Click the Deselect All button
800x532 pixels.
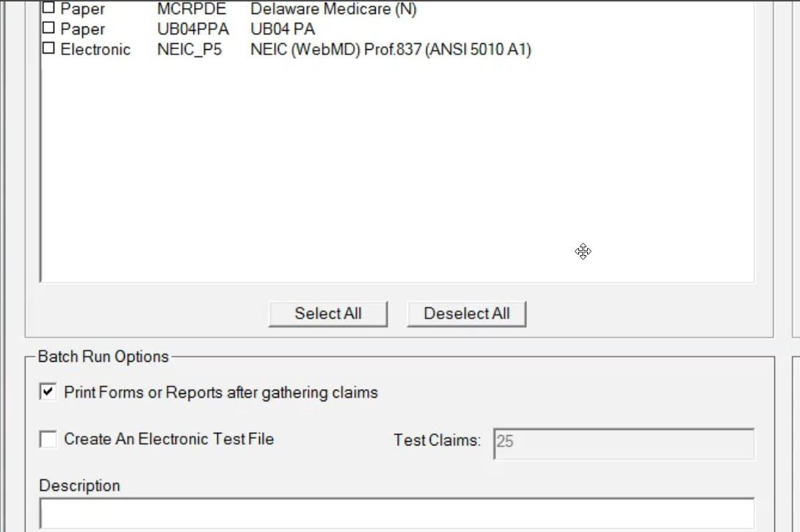pos(466,313)
